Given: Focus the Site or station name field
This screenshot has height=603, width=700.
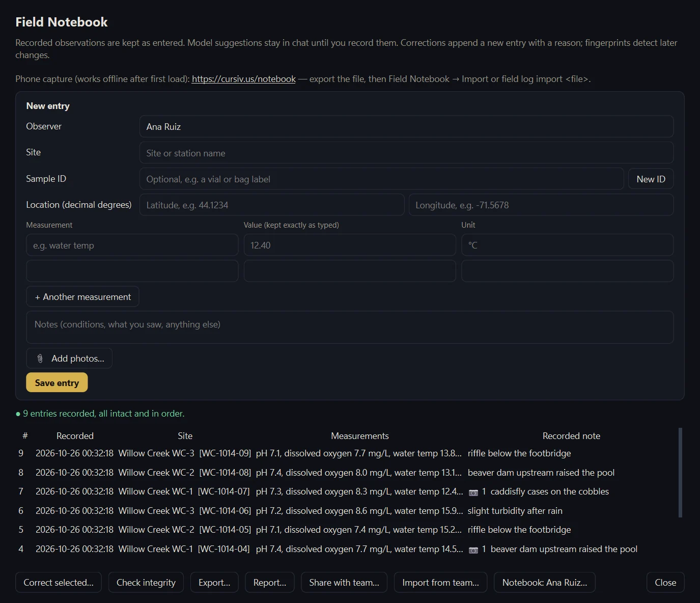Looking at the screenshot, I should pos(406,153).
